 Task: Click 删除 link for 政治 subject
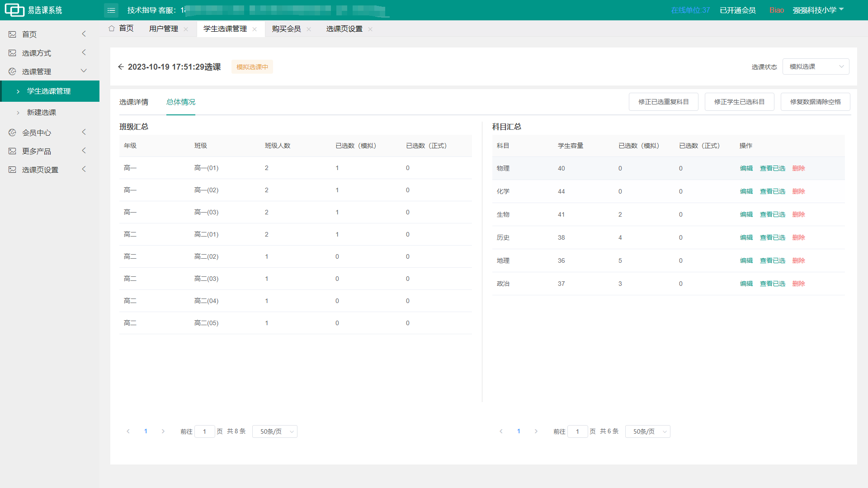tap(798, 284)
